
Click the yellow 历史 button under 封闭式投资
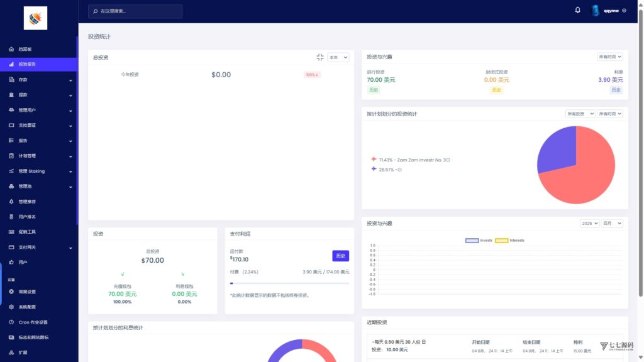496,90
